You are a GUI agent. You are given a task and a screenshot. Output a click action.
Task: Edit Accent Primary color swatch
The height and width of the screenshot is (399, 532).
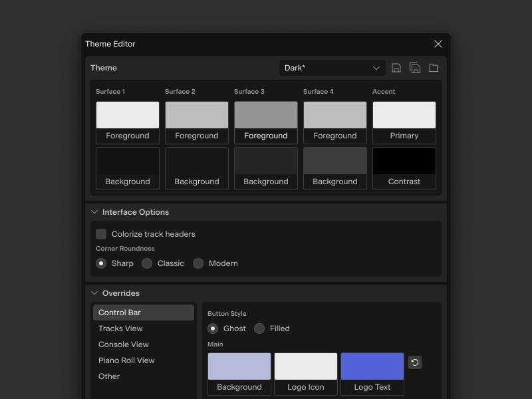point(404,122)
